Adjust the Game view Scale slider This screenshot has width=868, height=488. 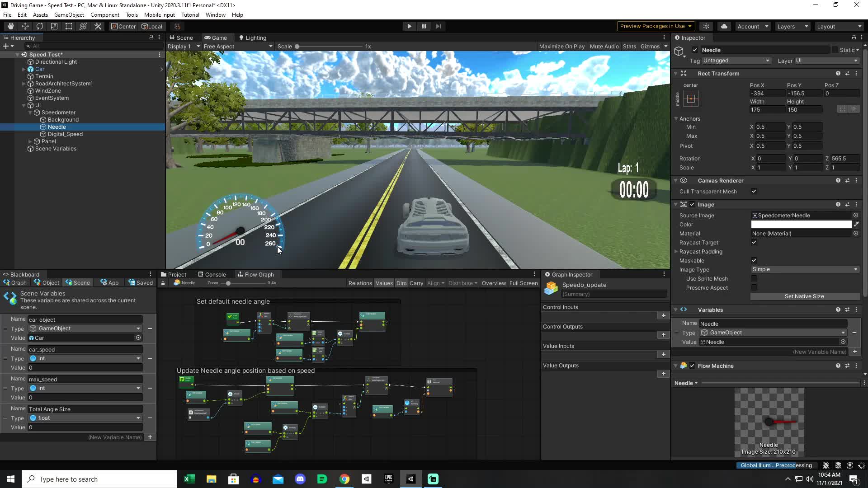[x=297, y=46]
